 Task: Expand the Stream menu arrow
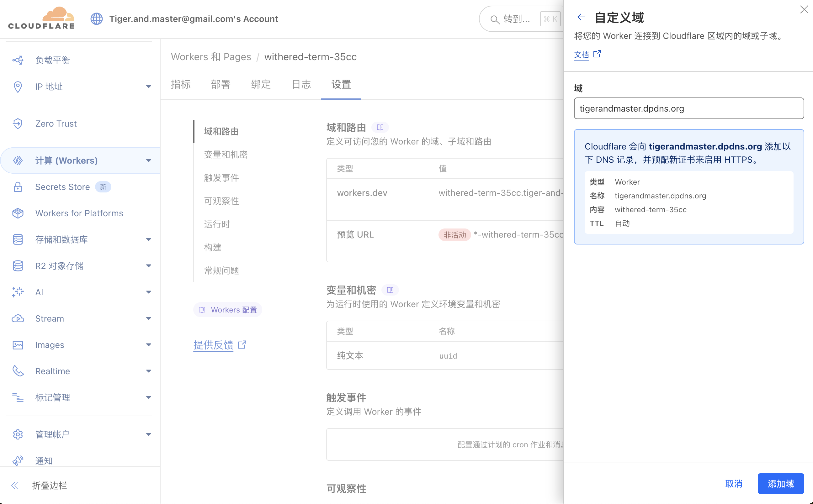point(149,318)
